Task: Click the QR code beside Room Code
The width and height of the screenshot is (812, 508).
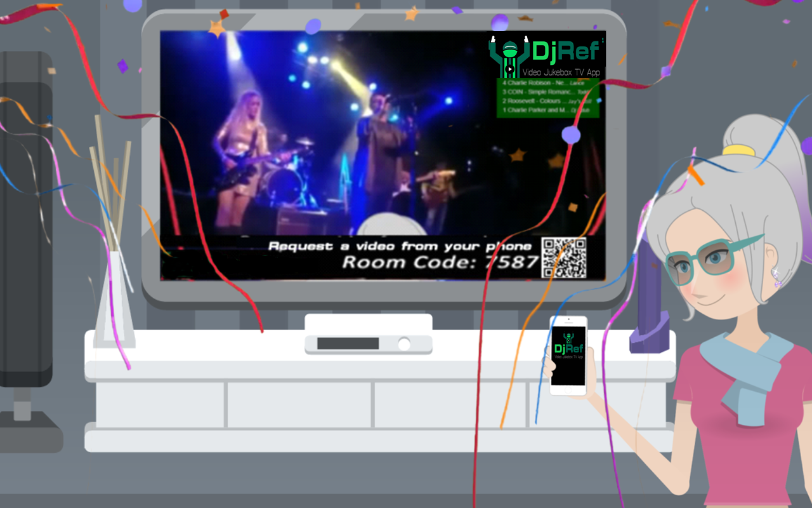Action: 563,258
